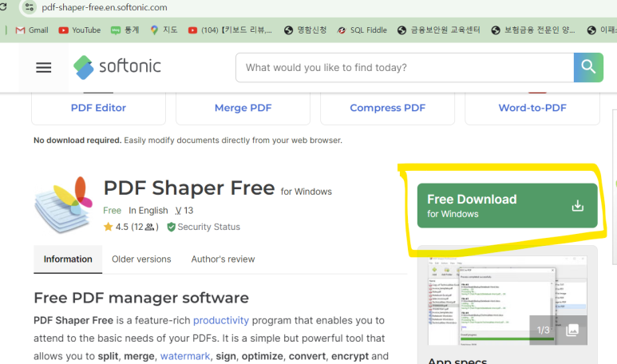
Task: Click the 4.5 star rating
Action: (x=131, y=227)
